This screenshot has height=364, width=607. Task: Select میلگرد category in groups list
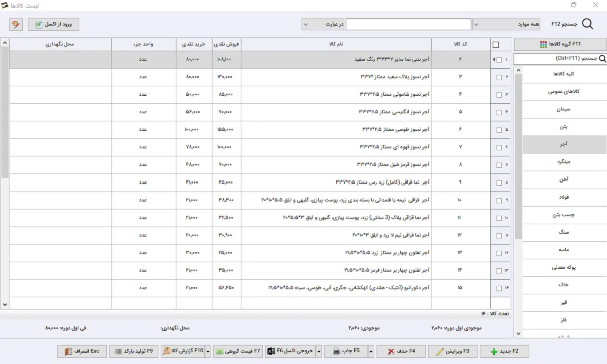(564, 162)
